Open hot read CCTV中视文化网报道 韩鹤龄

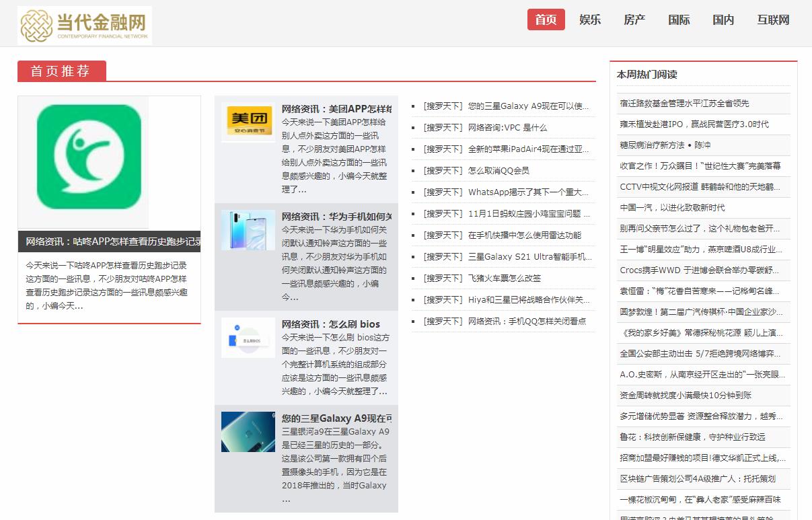pyautogui.click(x=700, y=186)
